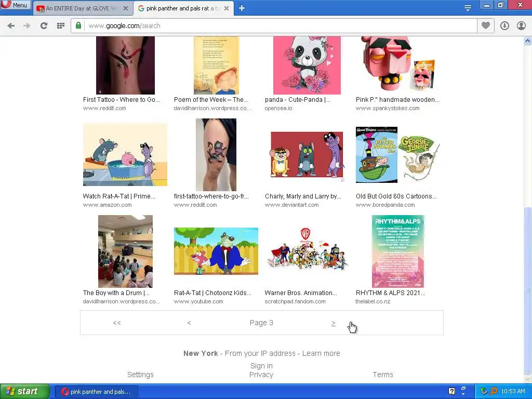
Task: Click the scrollbar up arrow
Action: point(528,41)
